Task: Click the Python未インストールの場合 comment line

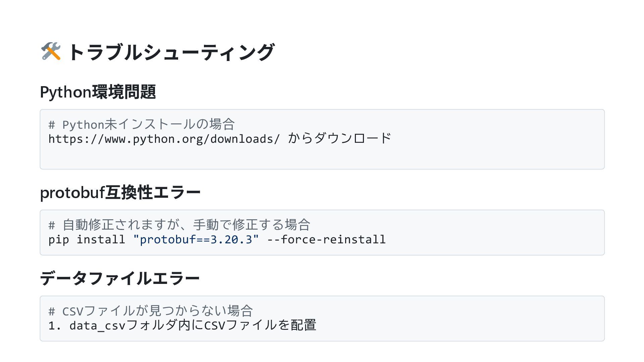Action: (x=142, y=124)
